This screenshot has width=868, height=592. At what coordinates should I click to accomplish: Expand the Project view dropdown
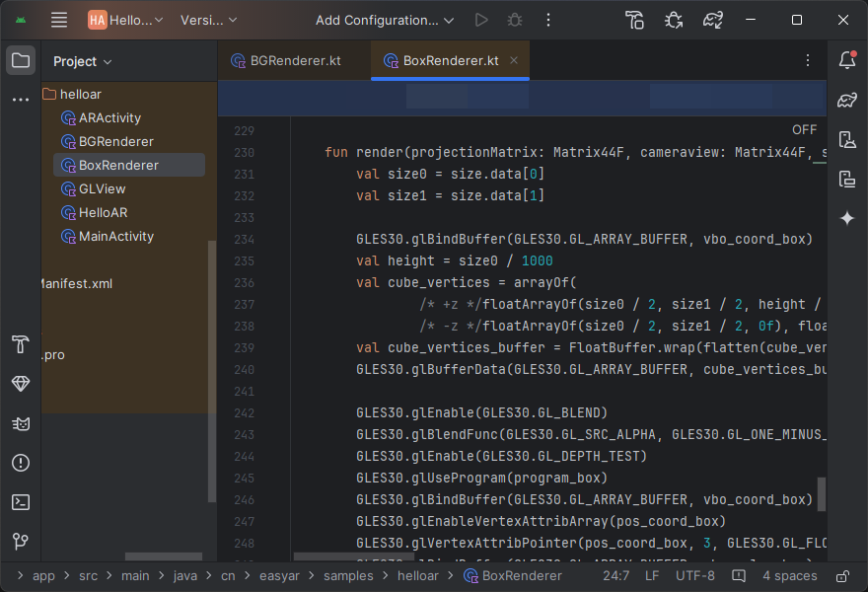pos(83,61)
